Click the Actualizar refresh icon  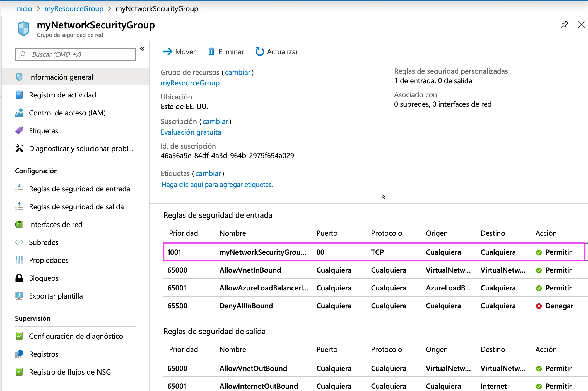tap(259, 51)
